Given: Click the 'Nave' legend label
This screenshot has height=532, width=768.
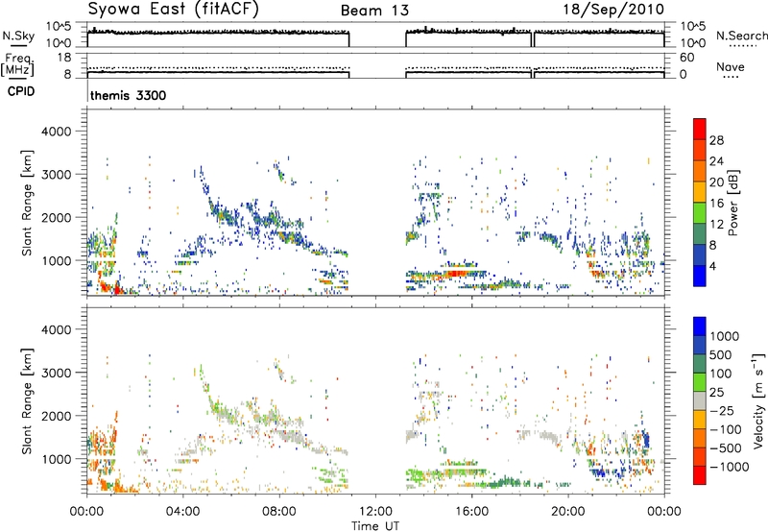Looking at the screenshot, I should [731, 66].
